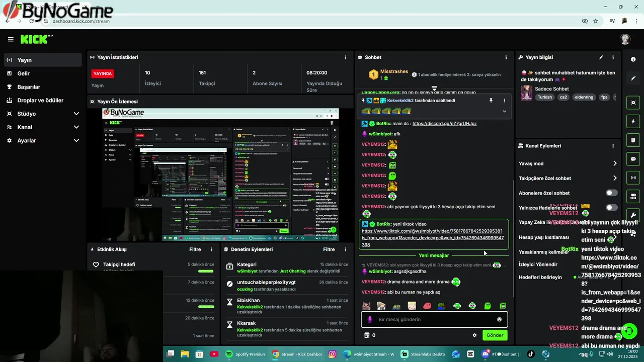This screenshot has width=644, height=362.
Task: Open Instagram from taskbar
Action: coord(332,354)
